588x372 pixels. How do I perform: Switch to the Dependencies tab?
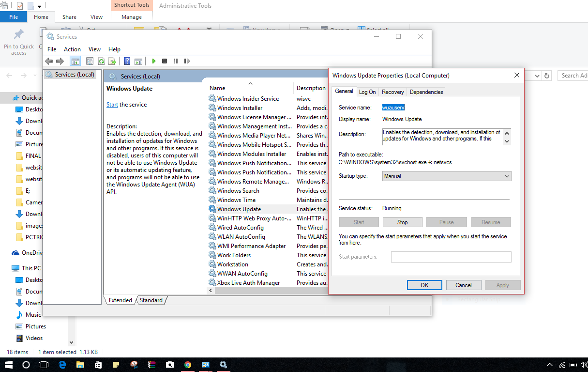tap(426, 92)
